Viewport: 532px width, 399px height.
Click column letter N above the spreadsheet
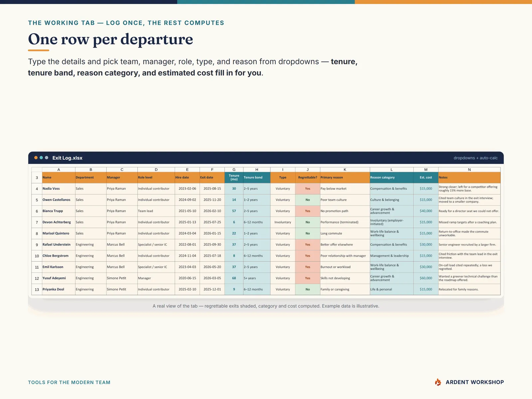click(469, 170)
